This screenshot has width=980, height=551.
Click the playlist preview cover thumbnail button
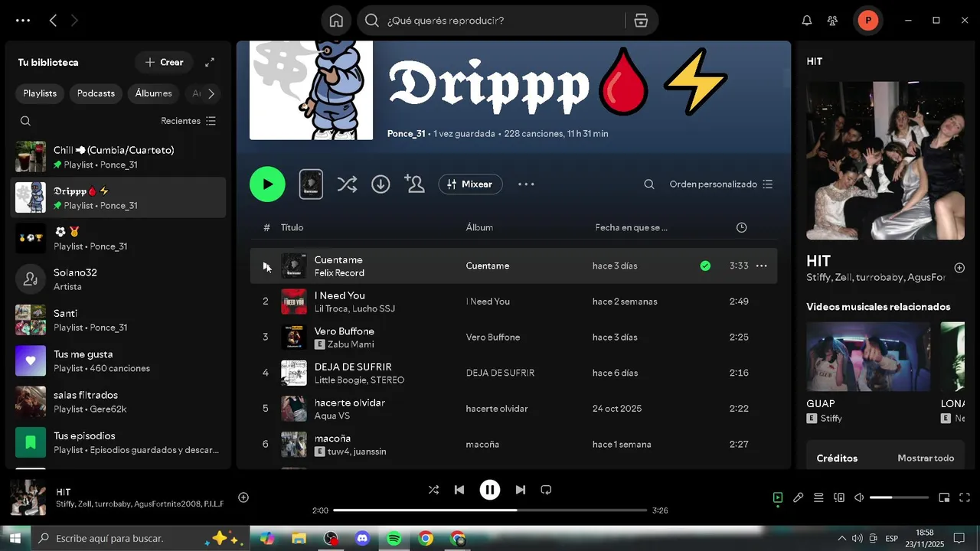pyautogui.click(x=311, y=184)
